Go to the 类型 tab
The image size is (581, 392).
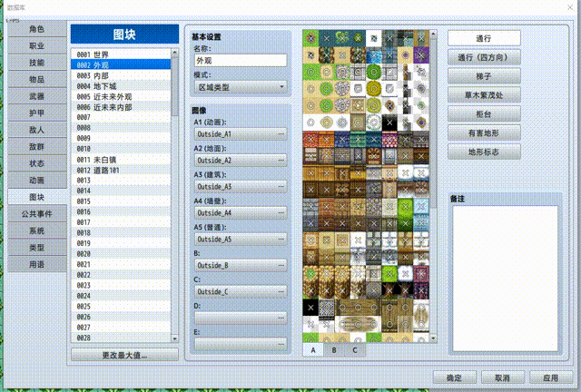(x=36, y=248)
